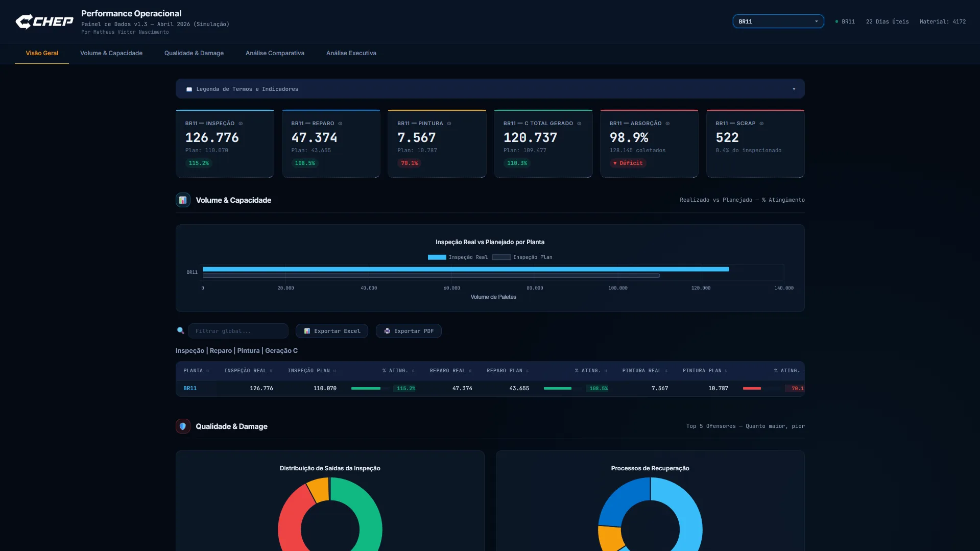Click the Exportar Excel button
Screen dimensions: 980x551
coord(332,331)
